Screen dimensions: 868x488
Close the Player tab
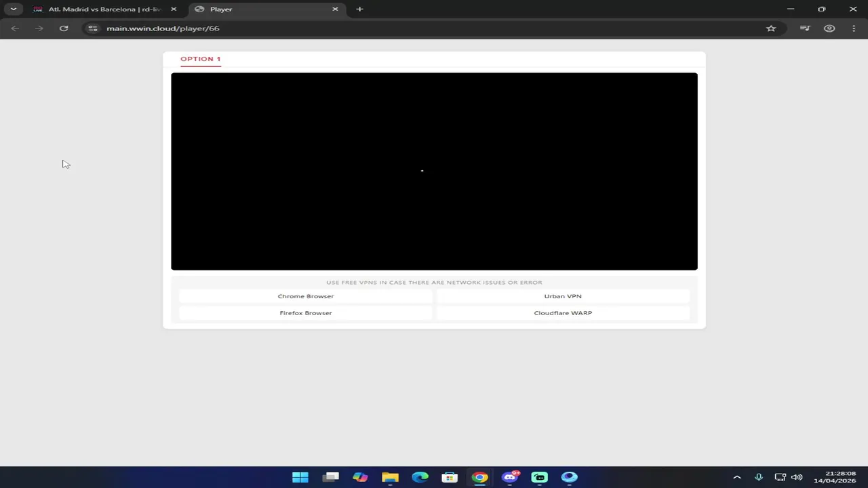[335, 9]
